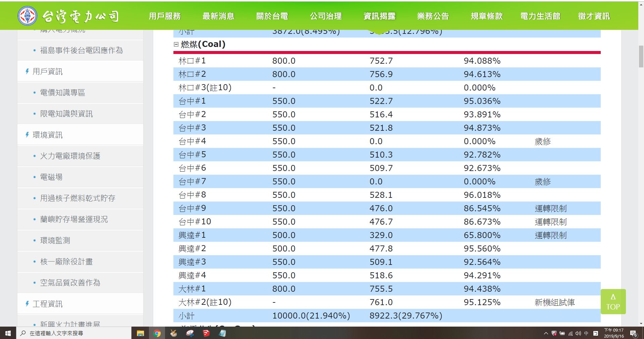
Task: Select 大林#1 output value 755.5
Action: click(381, 289)
